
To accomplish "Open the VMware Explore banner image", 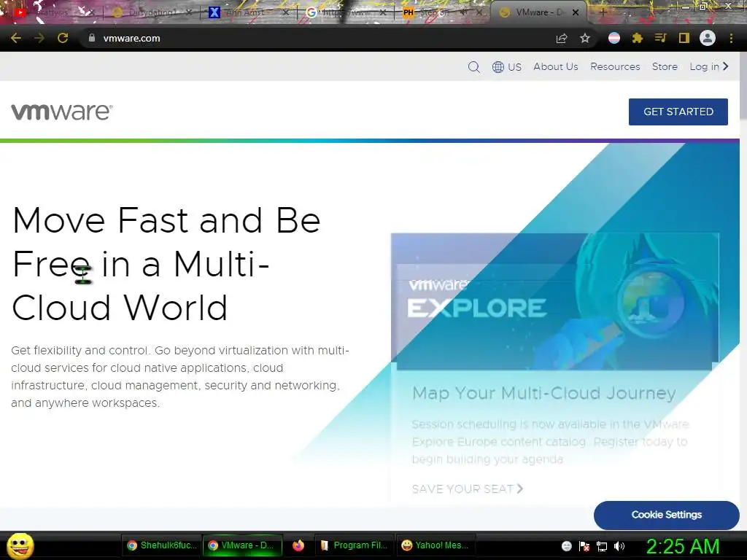I will (x=554, y=301).
